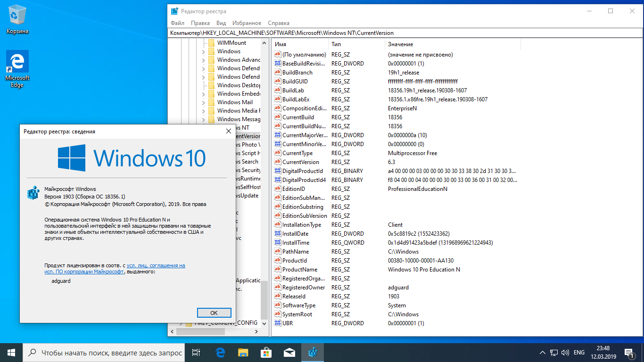
Task: Expand the Windows Messag... key
Action: [x=203, y=119]
